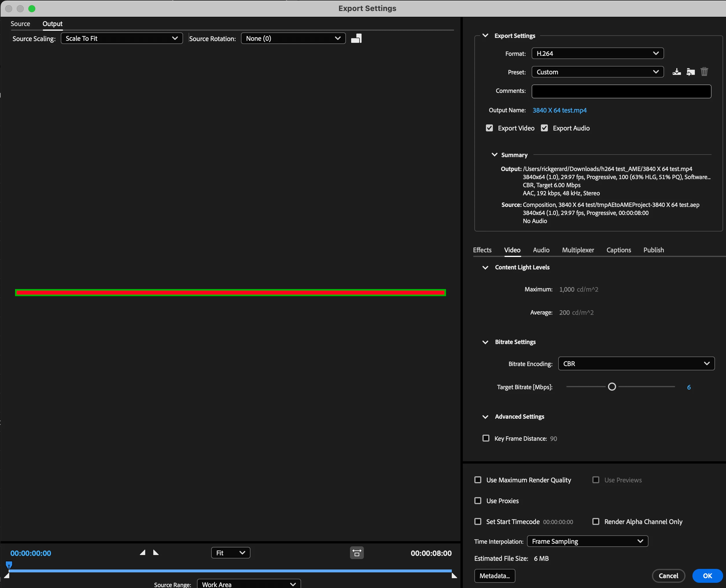
Task: Enable the Key Frame Distance checkbox
Action: click(x=486, y=438)
